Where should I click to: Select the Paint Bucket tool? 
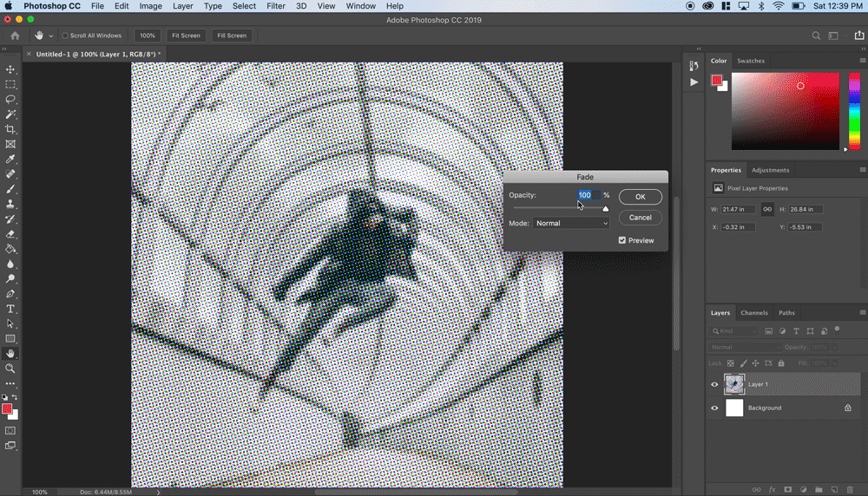10,249
